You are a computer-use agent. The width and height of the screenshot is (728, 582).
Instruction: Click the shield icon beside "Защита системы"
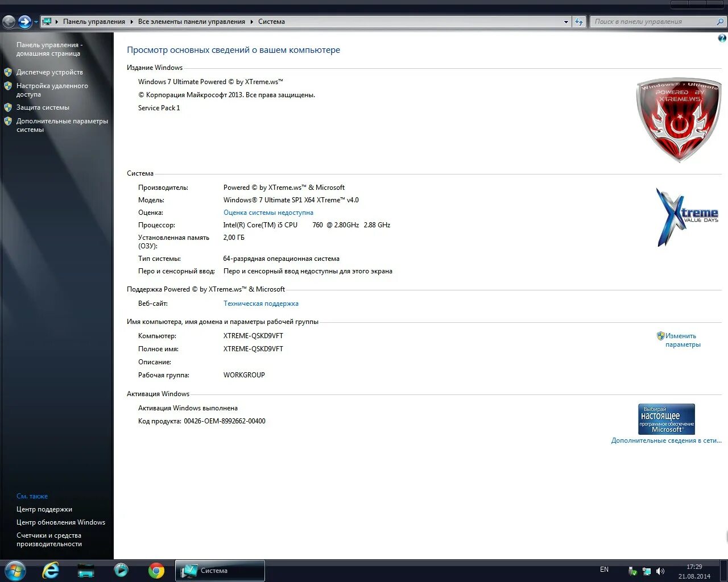pos(7,107)
